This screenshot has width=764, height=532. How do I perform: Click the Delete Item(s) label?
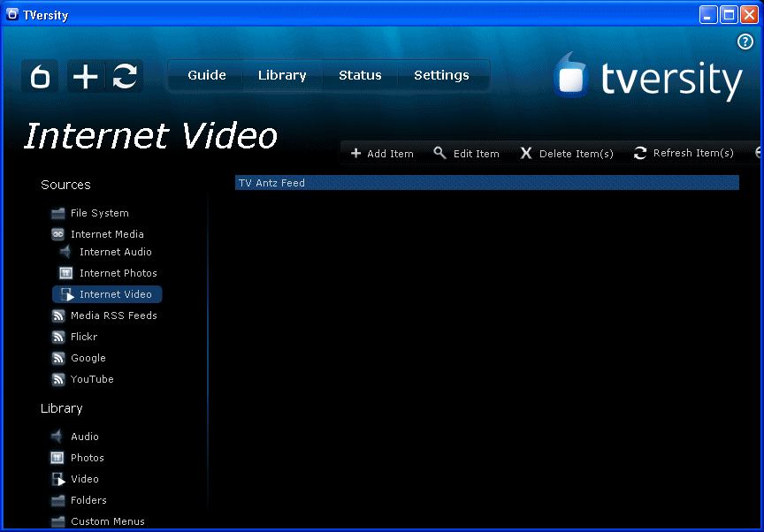[x=577, y=154]
